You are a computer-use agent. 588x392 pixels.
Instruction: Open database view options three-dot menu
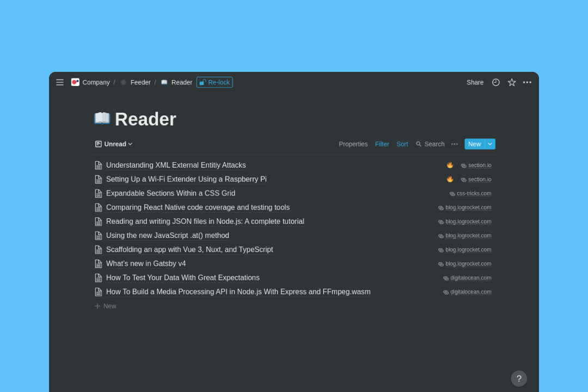pyautogui.click(x=455, y=144)
